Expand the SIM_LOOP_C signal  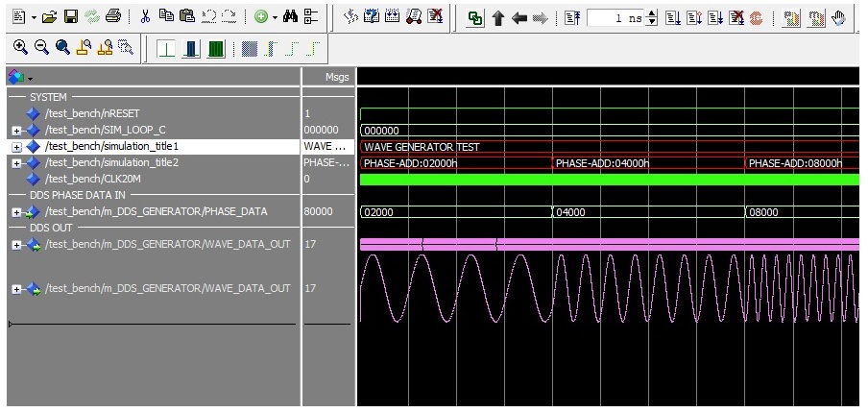[16, 130]
